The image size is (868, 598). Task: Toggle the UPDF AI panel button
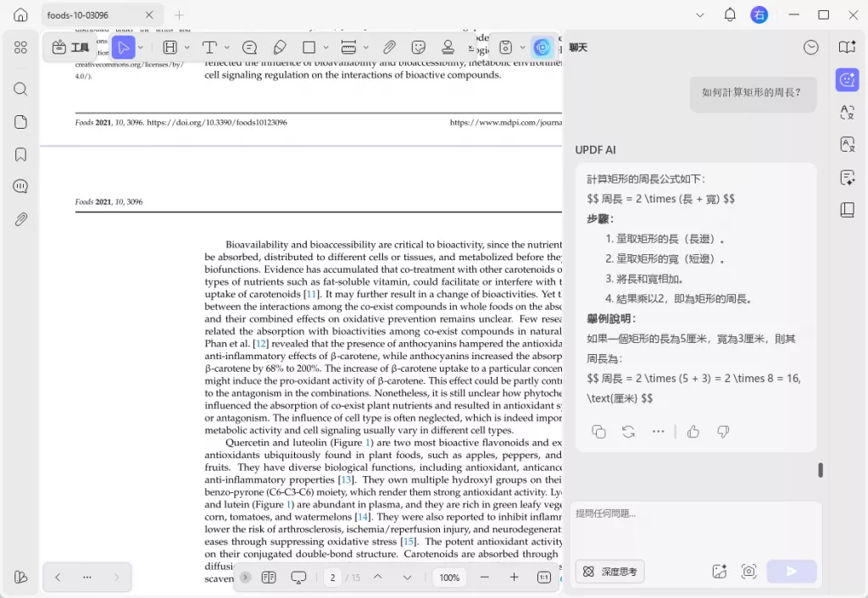pos(542,47)
